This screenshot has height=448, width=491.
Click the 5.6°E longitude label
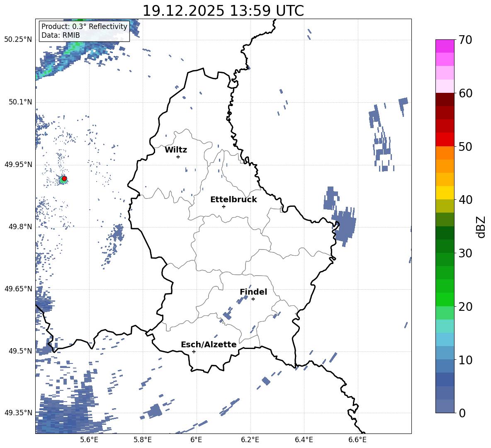[x=89, y=440]
